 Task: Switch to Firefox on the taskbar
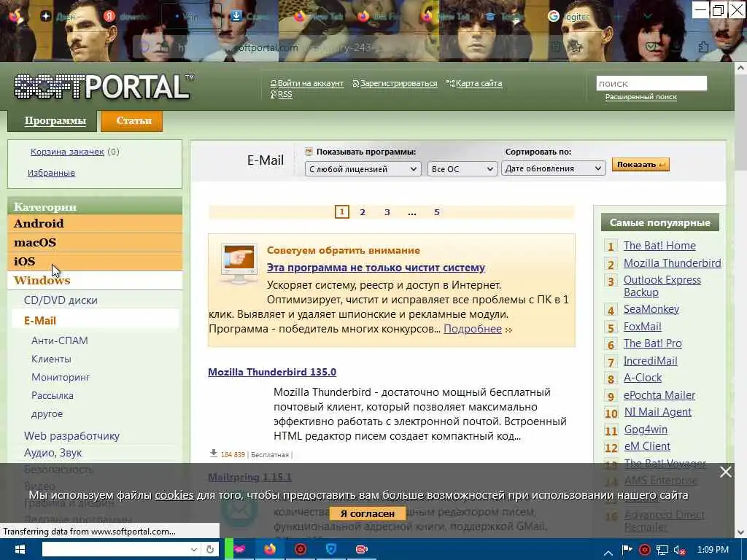coord(270,550)
